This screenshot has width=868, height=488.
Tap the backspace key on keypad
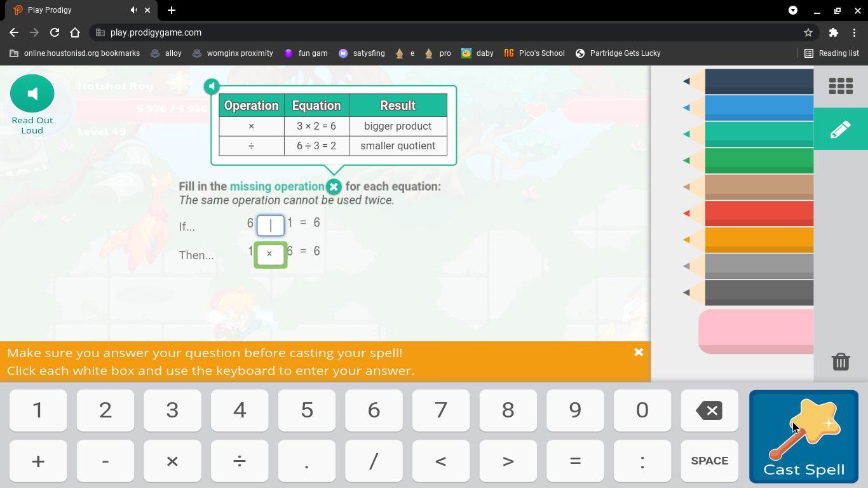click(710, 410)
